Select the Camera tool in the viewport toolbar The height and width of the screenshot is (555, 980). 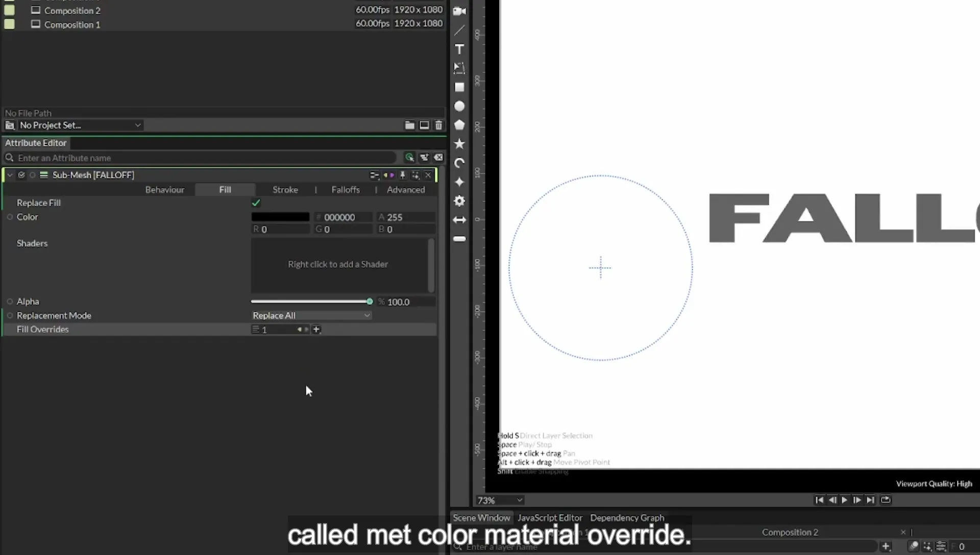coord(459,11)
